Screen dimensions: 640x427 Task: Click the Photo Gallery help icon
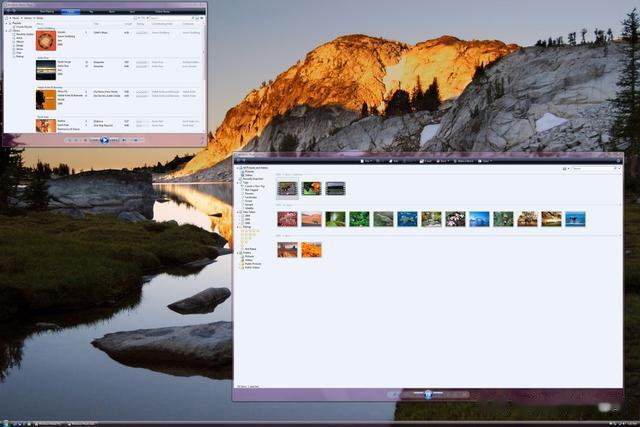click(618, 161)
